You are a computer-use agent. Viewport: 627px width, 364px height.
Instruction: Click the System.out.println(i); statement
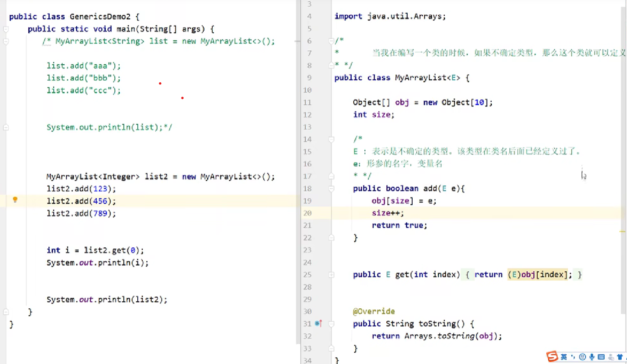click(98, 262)
